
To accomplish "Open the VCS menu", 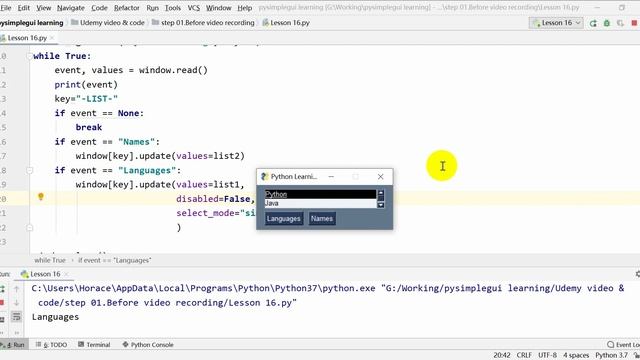I will click(193, 8).
